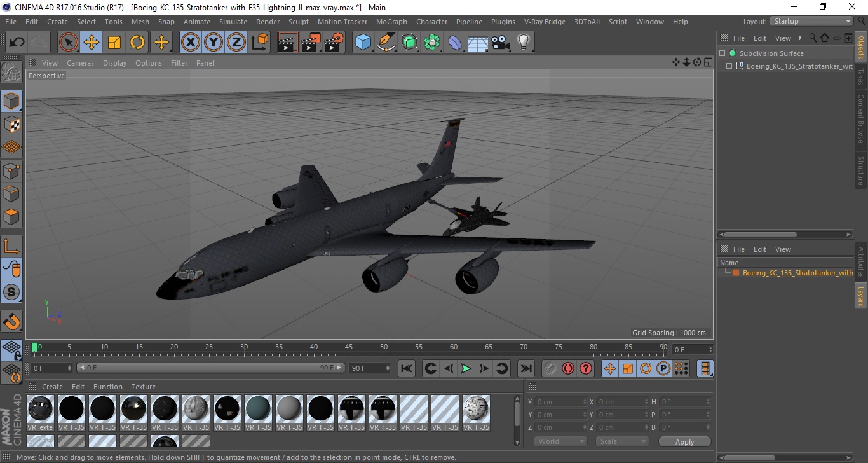Click the Objects panel search magnifier icon
This screenshot has width=868, height=463.
(812, 38)
